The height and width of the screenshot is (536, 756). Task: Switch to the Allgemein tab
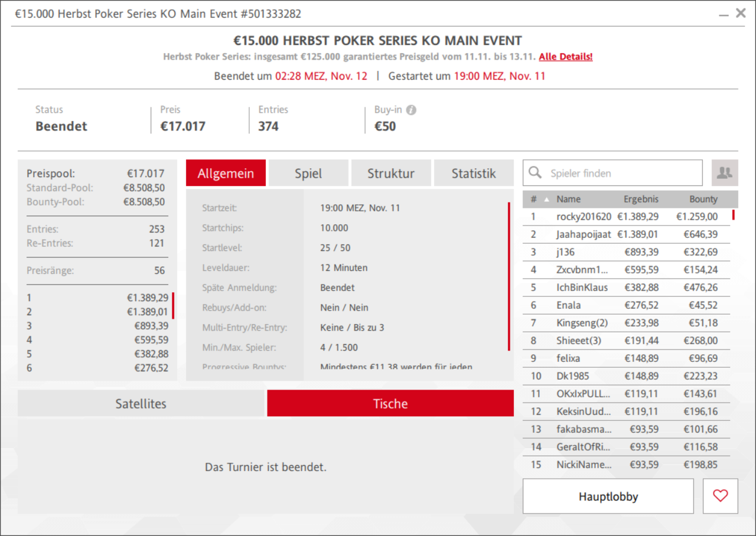click(226, 173)
